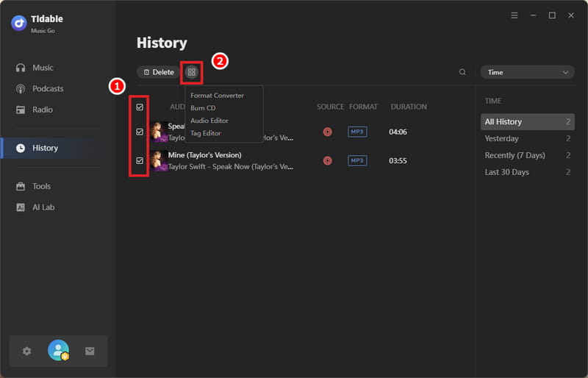
Task: Choose Format Converter from popup menu
Action: pyautogui.click(x=217, y=96)
